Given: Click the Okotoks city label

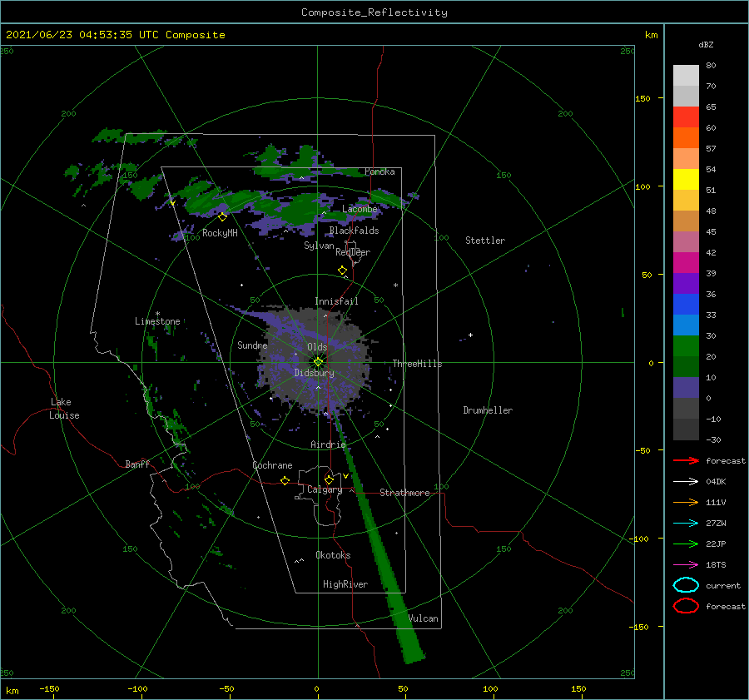Looking at the screenshot, I should coord(333,555).
